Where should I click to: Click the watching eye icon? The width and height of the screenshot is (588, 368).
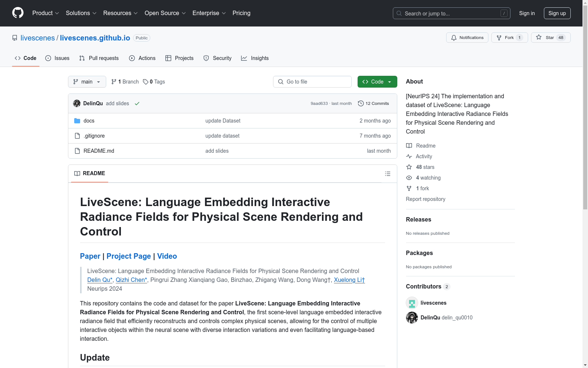409,178
